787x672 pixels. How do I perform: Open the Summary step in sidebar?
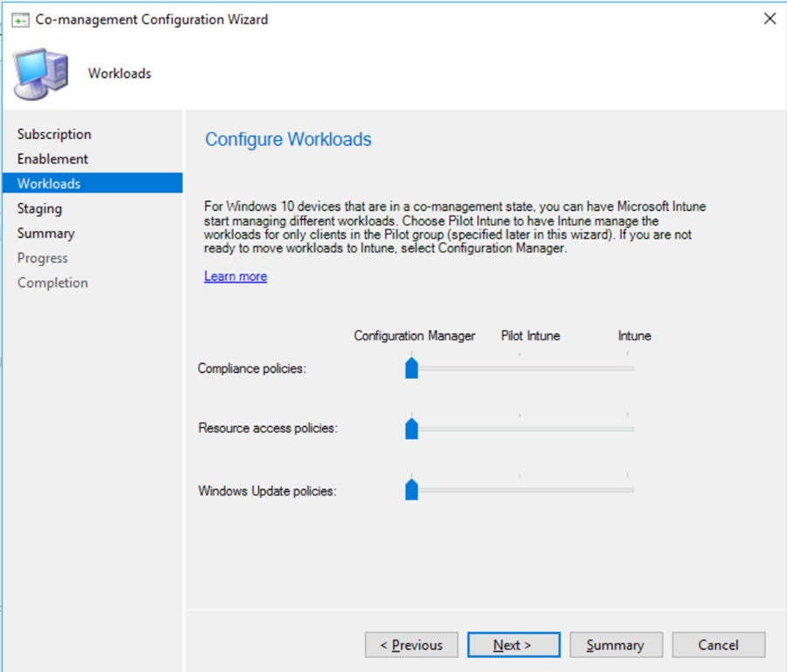click(x=46, y=234)
